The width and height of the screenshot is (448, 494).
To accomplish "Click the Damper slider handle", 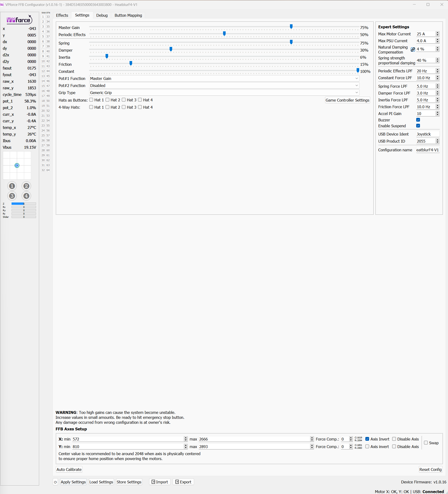I will tap(171, 49).
